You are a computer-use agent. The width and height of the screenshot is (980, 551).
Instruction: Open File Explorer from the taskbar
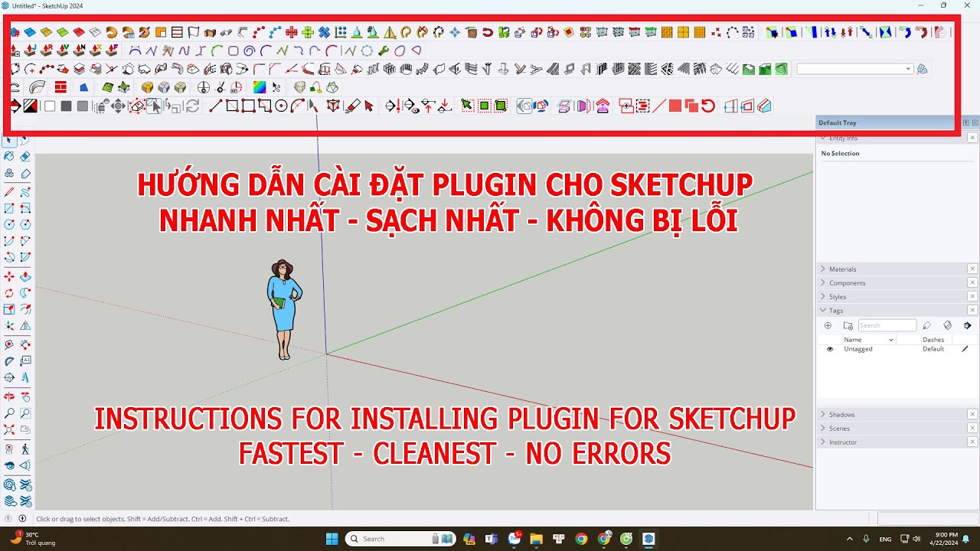(x=536, y=539)
